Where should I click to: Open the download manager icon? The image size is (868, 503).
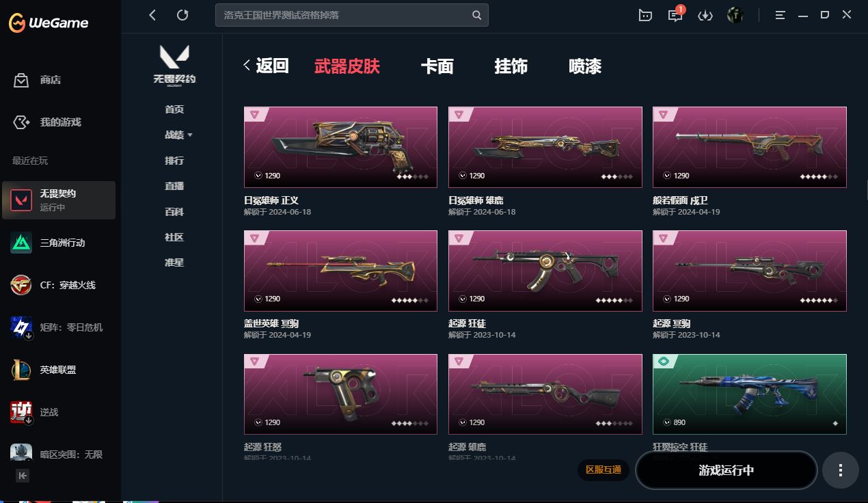705,15
